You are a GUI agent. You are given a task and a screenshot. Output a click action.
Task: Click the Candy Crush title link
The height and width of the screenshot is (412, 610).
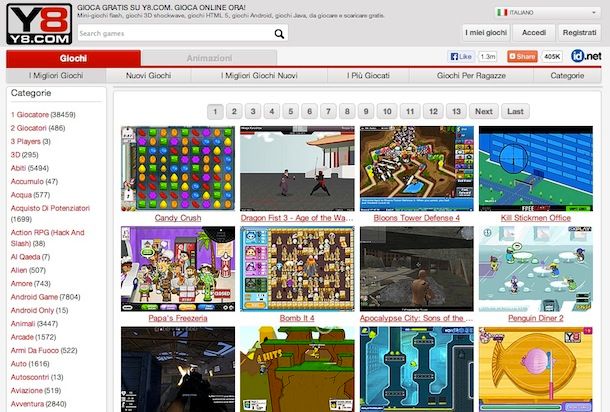[x=178, y=218]
